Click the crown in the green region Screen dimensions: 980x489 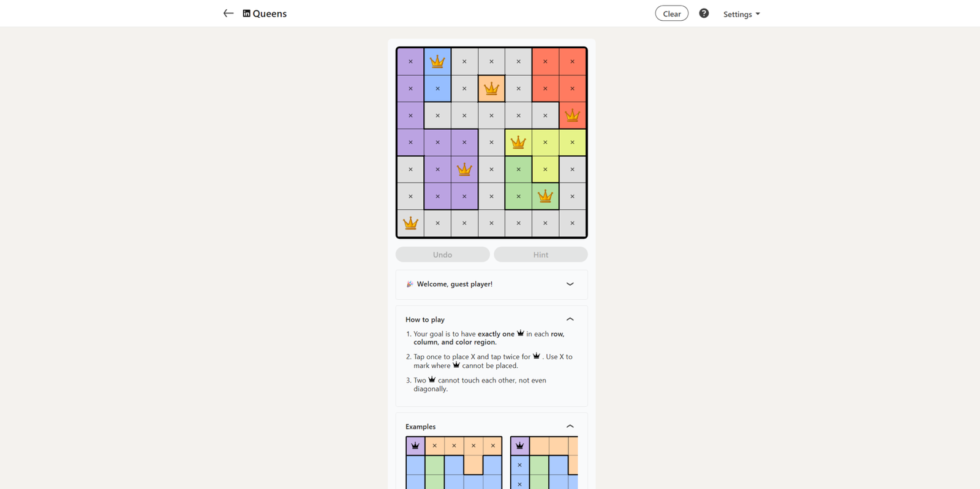[545, 196]
